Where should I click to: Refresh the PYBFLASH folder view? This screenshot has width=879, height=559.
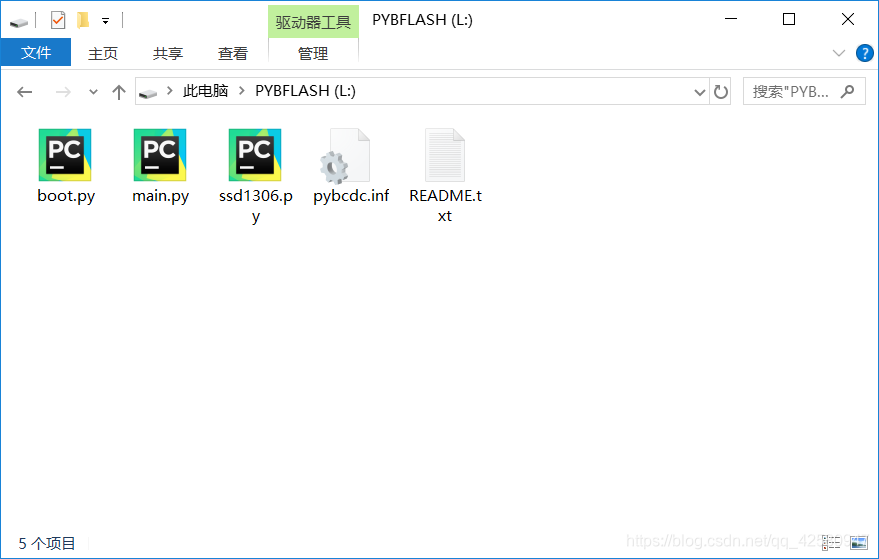tap(721, 91)
